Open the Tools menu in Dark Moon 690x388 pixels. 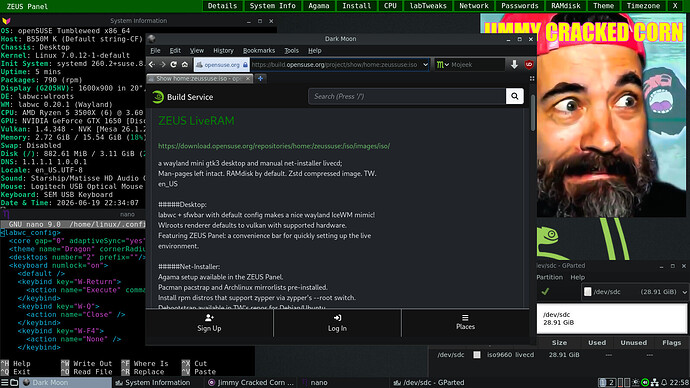[291, 51]
